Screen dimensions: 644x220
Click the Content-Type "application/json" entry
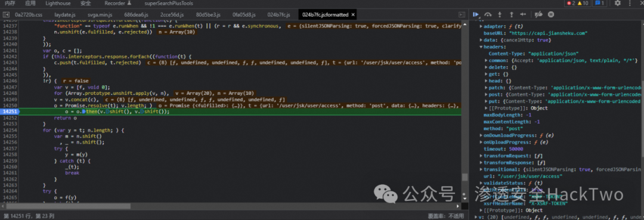pyautogui.click(x=534, y=54)
